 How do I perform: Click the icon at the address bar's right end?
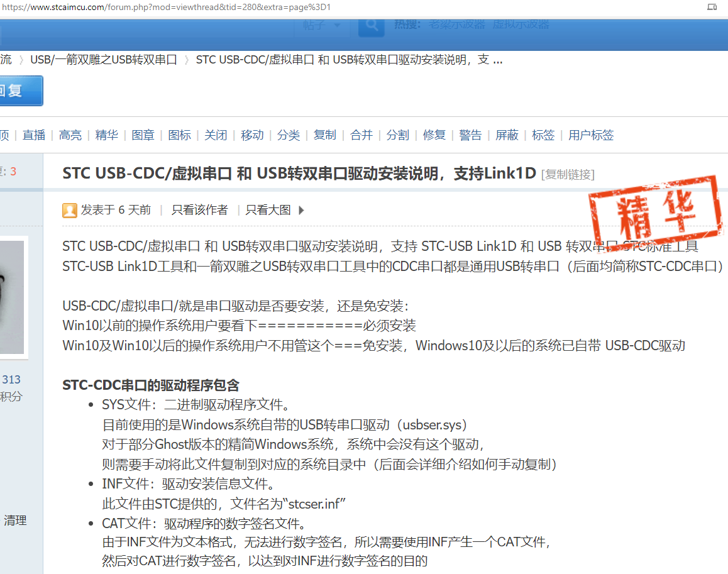coord(712,7)
